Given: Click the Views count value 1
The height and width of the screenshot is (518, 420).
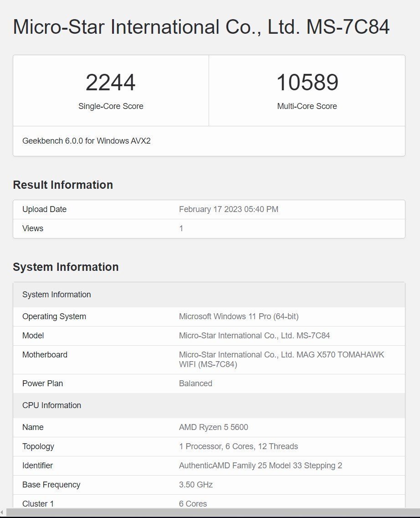Looking at the screenshot, I should click(181, 228).
